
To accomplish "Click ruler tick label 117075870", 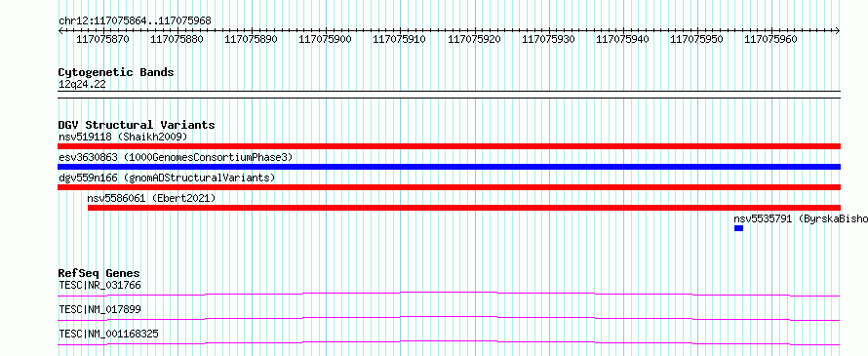I will point(102,39).
